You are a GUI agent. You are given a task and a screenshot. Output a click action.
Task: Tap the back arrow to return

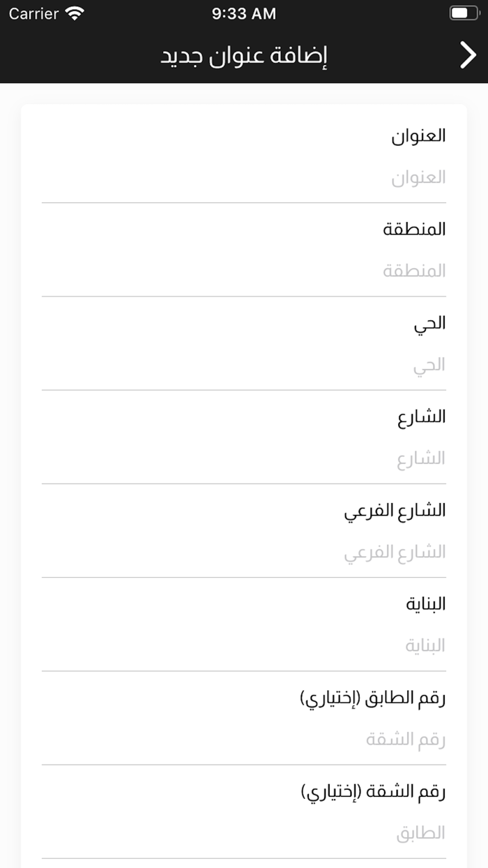tap(469, 54)
